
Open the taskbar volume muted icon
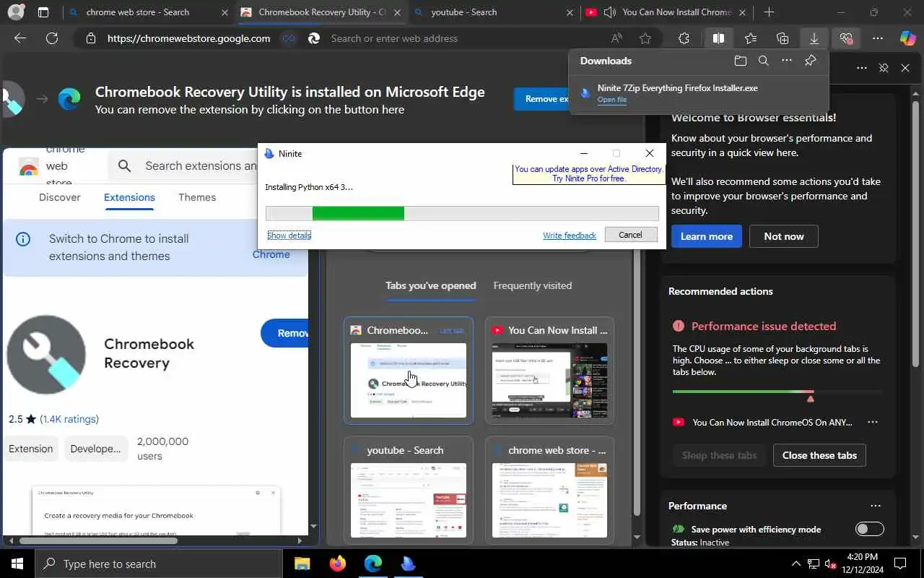[x=831, y=564]
